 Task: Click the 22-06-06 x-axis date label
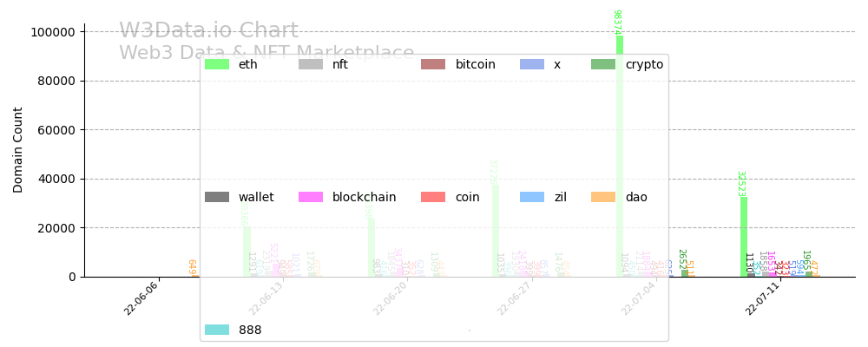[x=141, y=299]
